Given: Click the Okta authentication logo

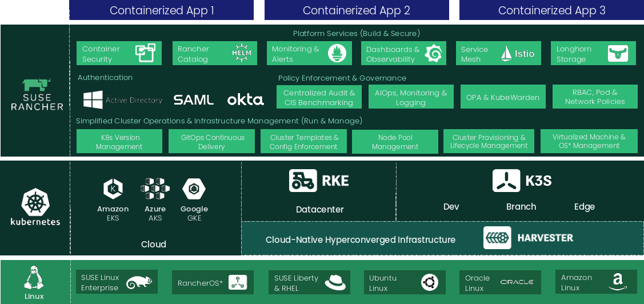Looking at the screenshot, I should tap(246, 99).
